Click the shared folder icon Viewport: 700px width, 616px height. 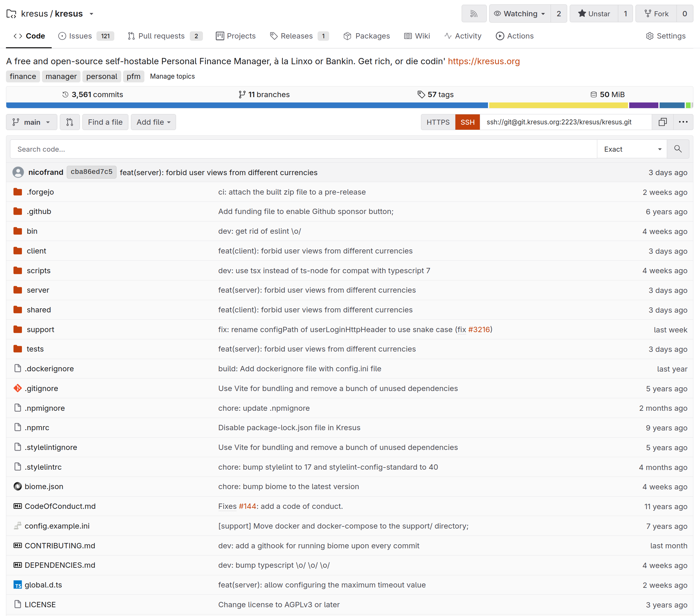pyautogui.click(x=18, y=310)
